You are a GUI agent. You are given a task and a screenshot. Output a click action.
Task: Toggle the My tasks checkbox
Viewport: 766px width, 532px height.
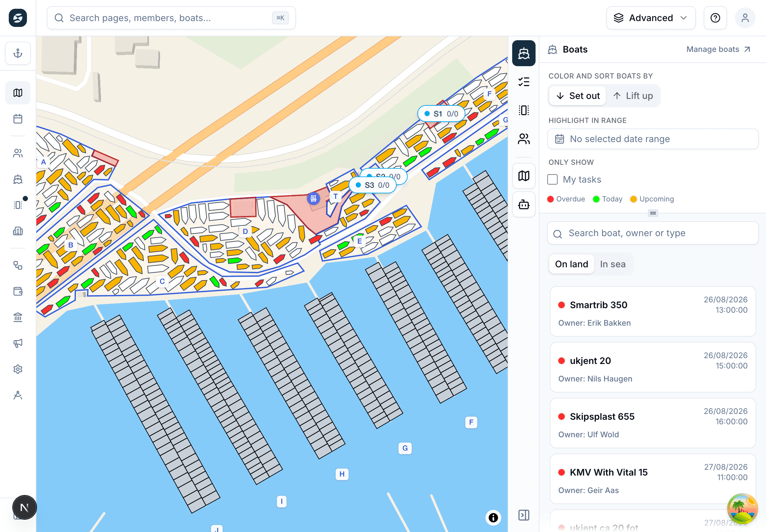tap(552, 179)
